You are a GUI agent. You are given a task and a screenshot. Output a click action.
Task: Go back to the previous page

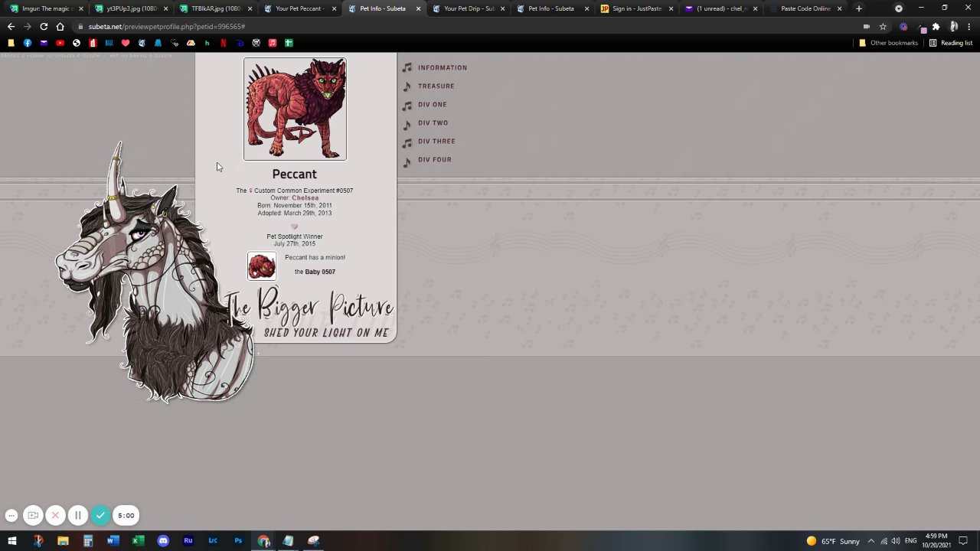coord(11,27)
